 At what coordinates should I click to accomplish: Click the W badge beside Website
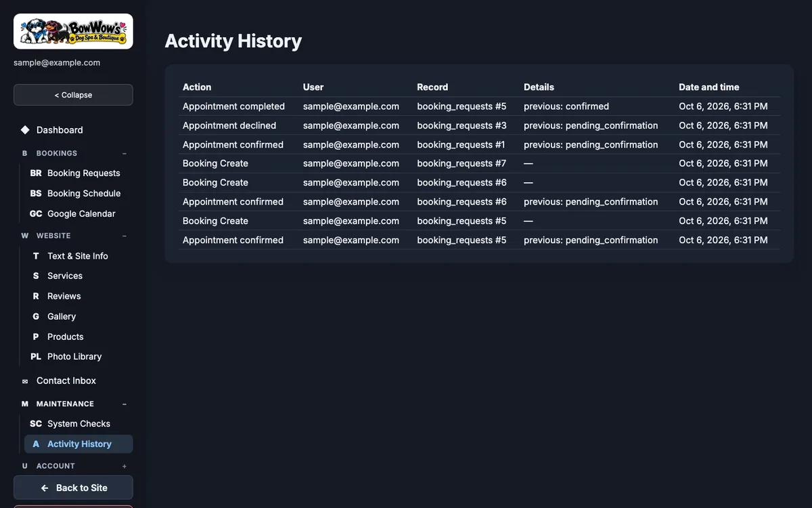(x=25, y=236)
